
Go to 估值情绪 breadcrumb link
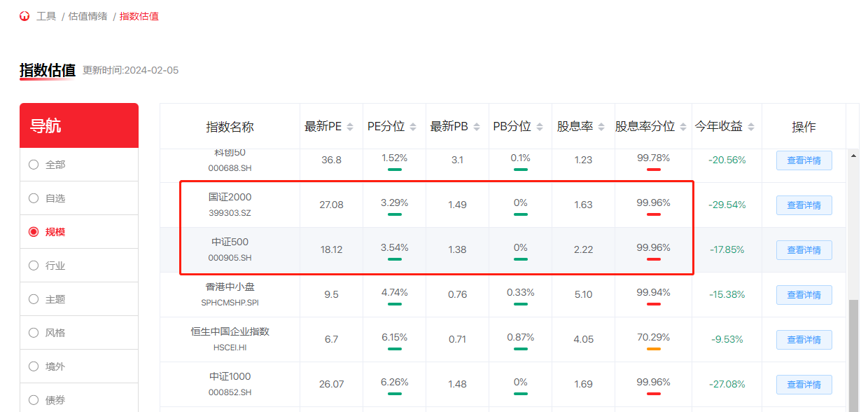pyautogui.click(x=87, y=16)
